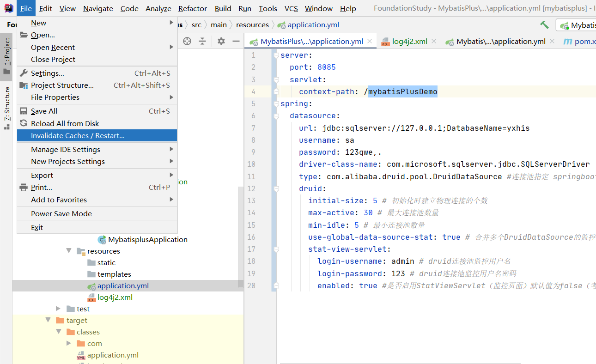Close the Mybatis application.yml tab

(x=553, y=41)
